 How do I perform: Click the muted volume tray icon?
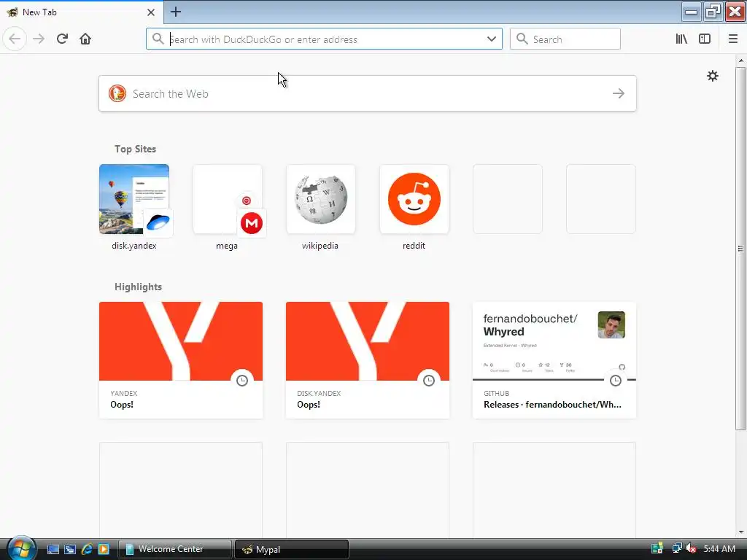click(692, 548)
